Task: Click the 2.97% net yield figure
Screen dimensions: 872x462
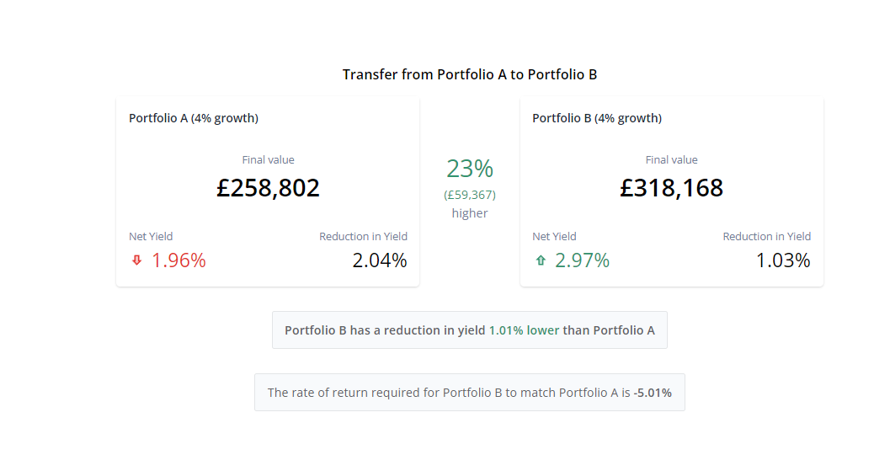Action: [x=582, y=261]
